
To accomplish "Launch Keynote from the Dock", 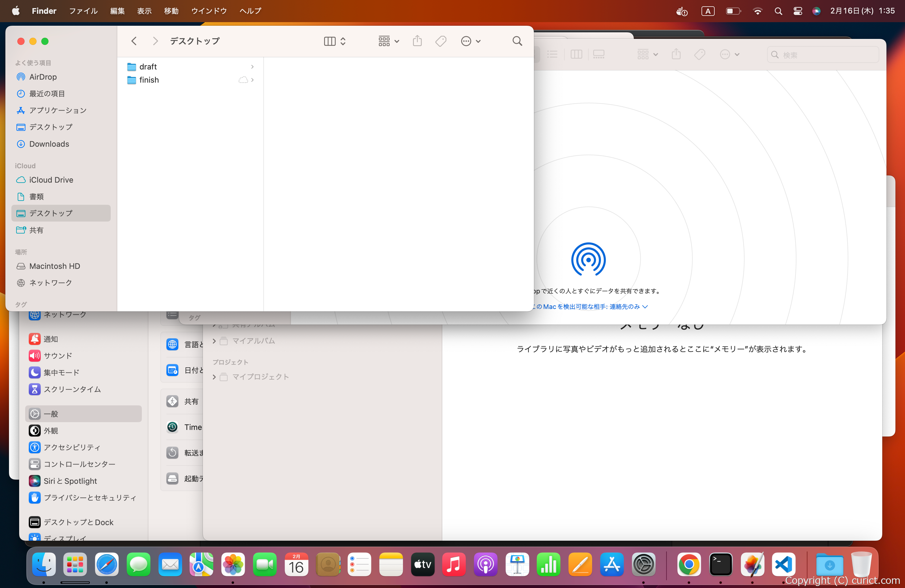I will pyautogui.click(x=517, y=565).
